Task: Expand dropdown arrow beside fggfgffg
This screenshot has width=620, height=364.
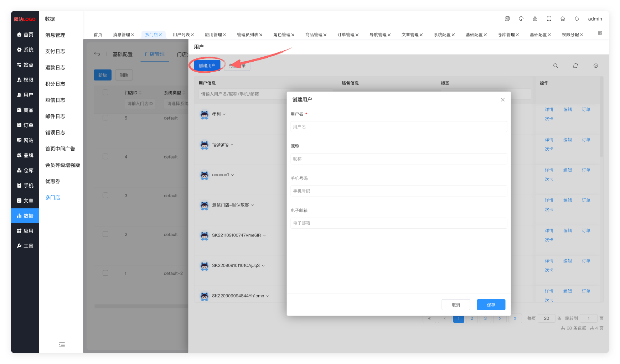Action: click(x=232, y=145)
